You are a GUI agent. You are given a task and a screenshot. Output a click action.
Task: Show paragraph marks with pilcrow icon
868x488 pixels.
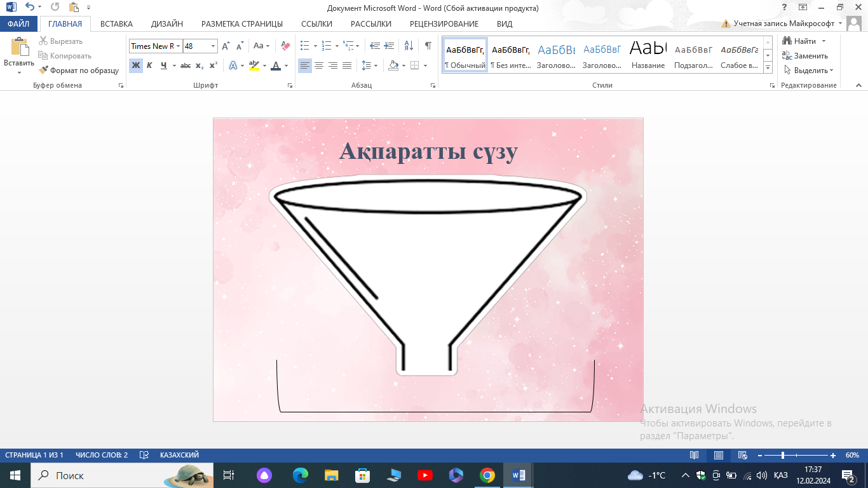point(428,46)
